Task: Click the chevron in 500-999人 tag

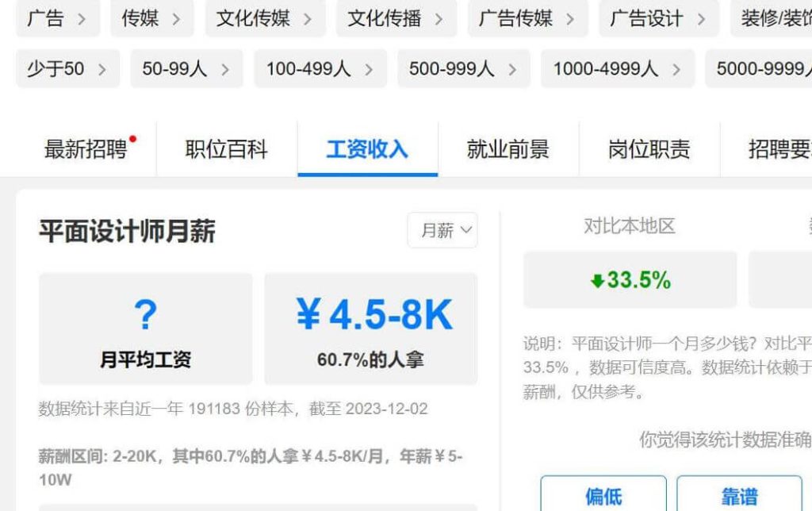Action: pyautogui.click(x=511, y=70)
